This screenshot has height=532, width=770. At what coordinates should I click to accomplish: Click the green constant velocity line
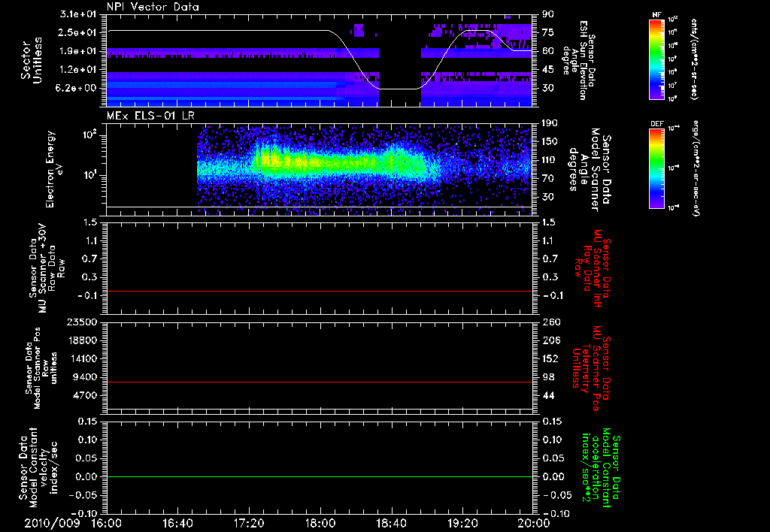pos(319,476)
